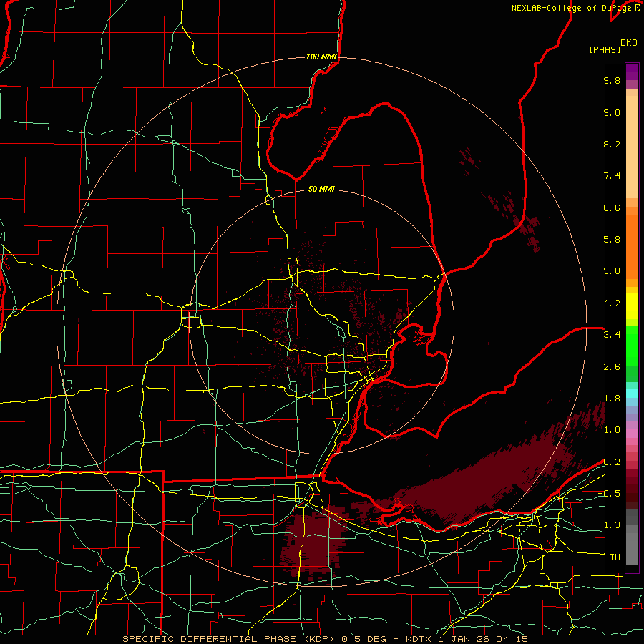Click the -1.3 scale value
644x644 pixels.
point(609,525)
